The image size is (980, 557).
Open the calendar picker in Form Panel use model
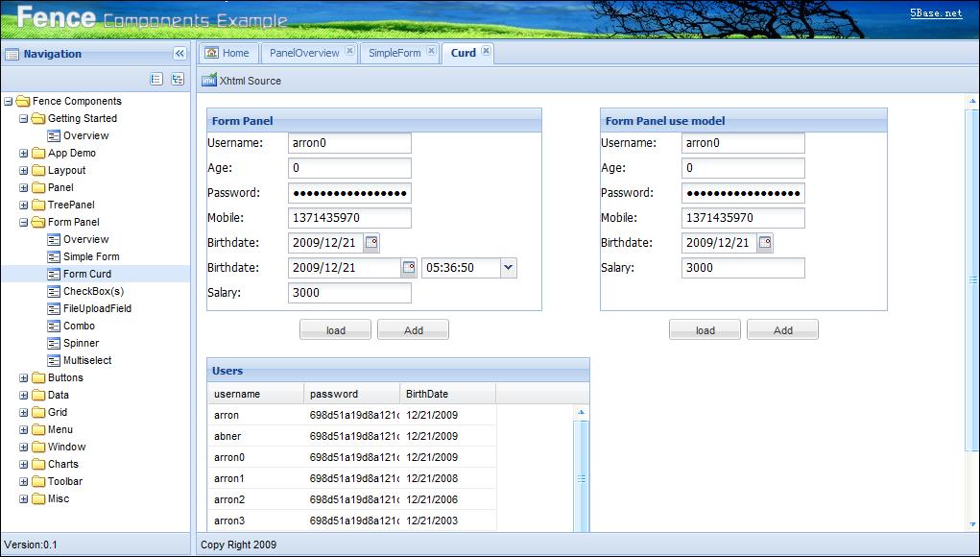coord(764,242)
